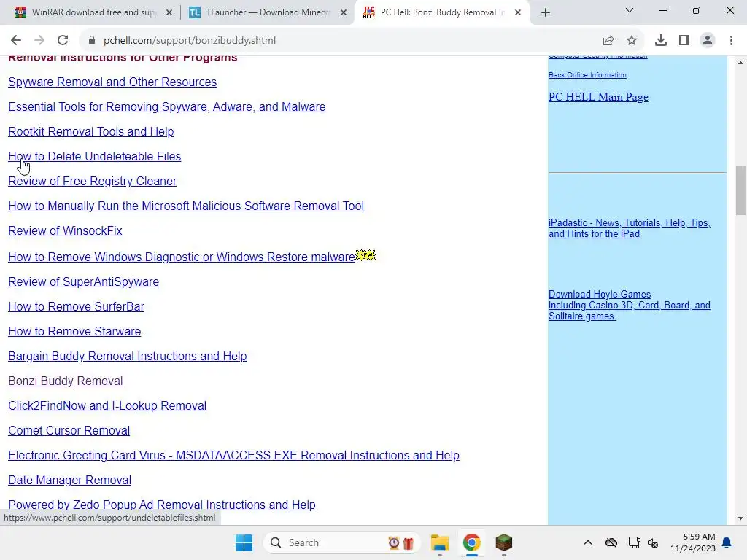Open Download Hoyle Games link
Viewport: 747px width, 560px height.
tap(629, 305)
